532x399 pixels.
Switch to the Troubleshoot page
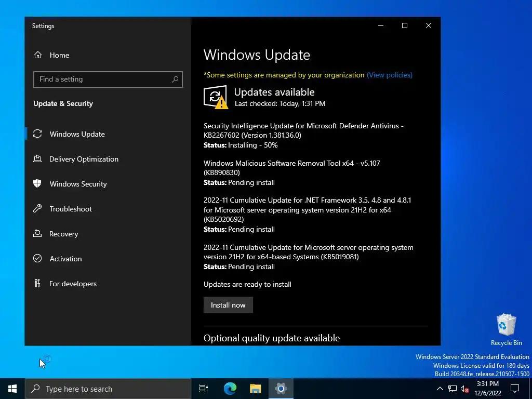[x=108, y=209]
